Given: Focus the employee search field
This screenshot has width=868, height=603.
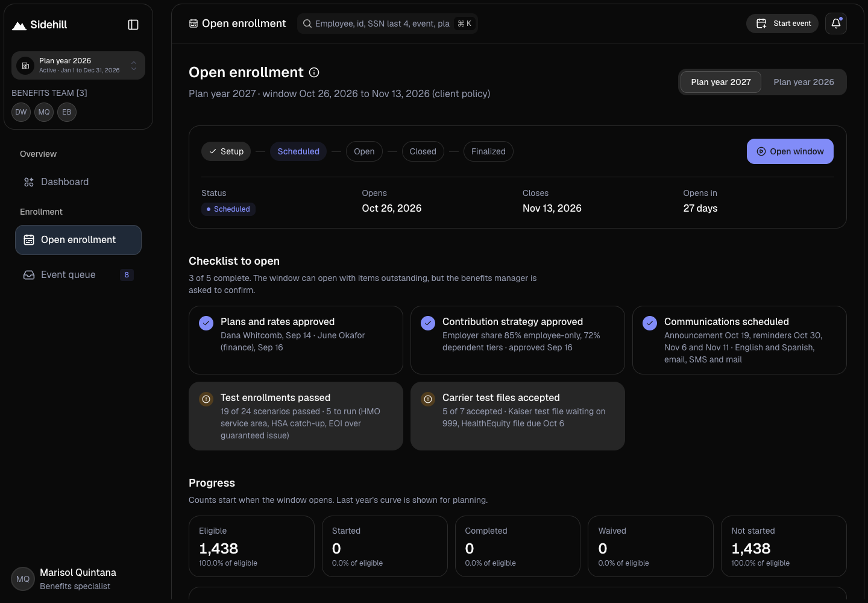Looking at the screenshot, I should (387, 24).
